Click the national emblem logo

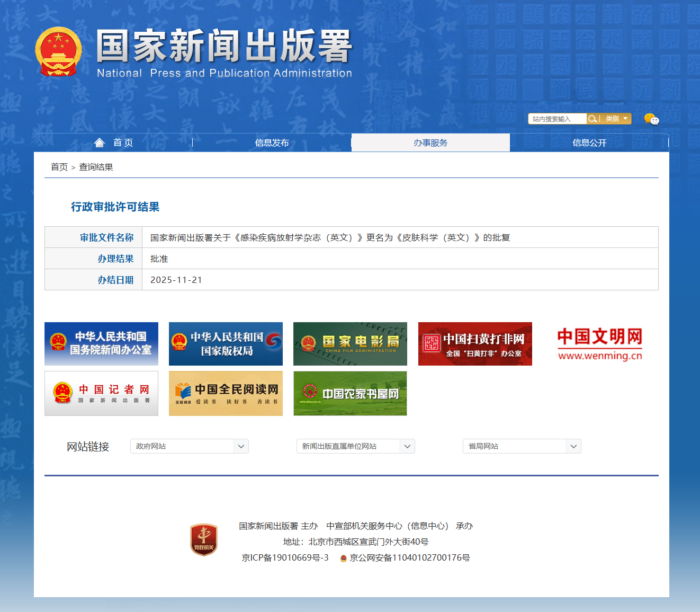(58, 51)
